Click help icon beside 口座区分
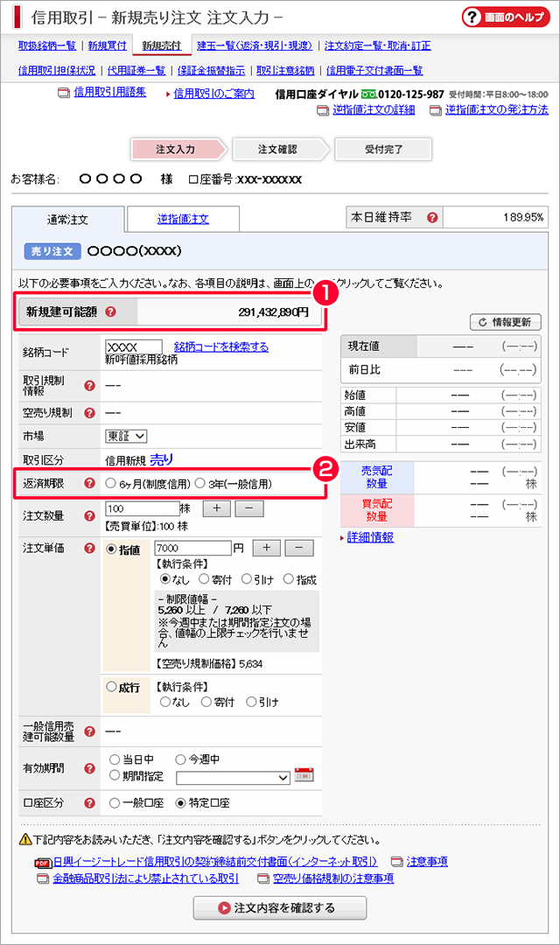560x945 pixels. (89, 801)
